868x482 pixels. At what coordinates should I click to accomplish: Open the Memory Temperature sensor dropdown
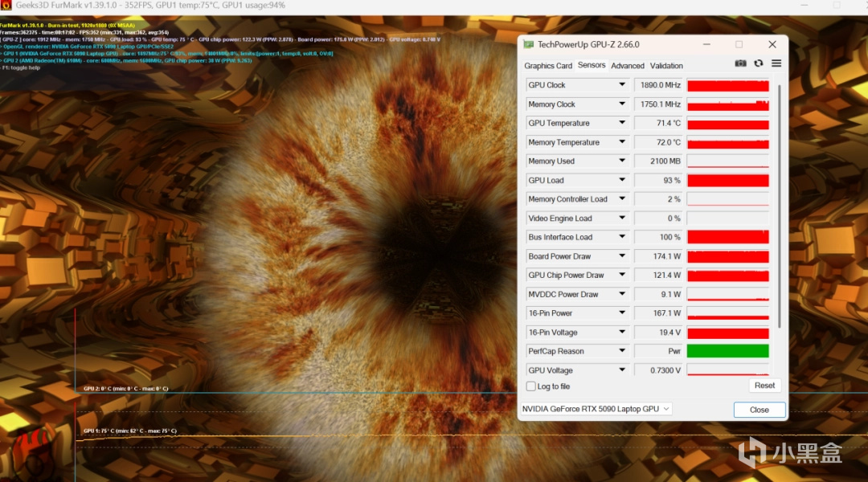tap(621, 142)
